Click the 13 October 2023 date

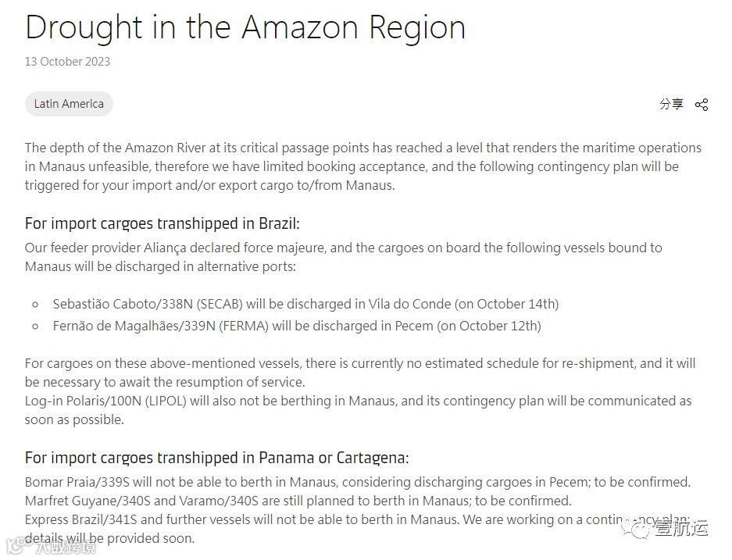67,62
